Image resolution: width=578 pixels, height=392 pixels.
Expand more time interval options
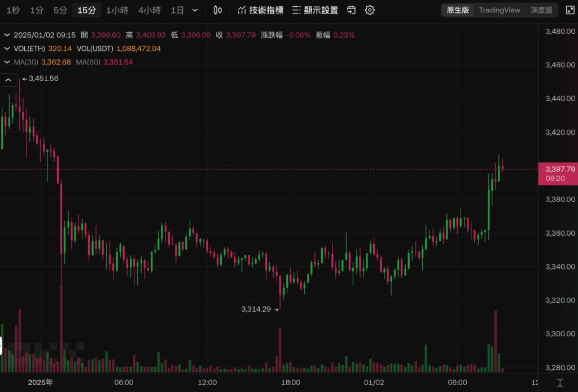(195, 10)
